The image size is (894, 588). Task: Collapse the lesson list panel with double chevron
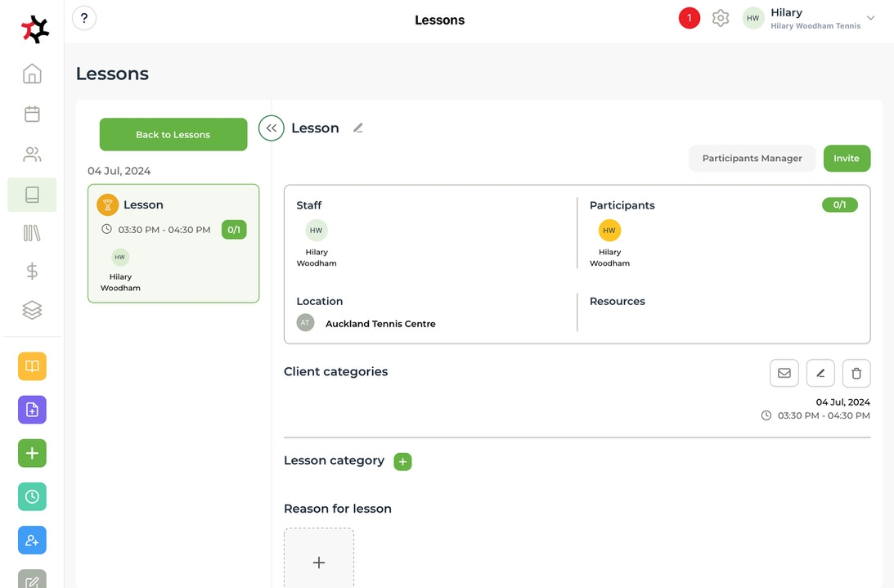coord(272,128)
